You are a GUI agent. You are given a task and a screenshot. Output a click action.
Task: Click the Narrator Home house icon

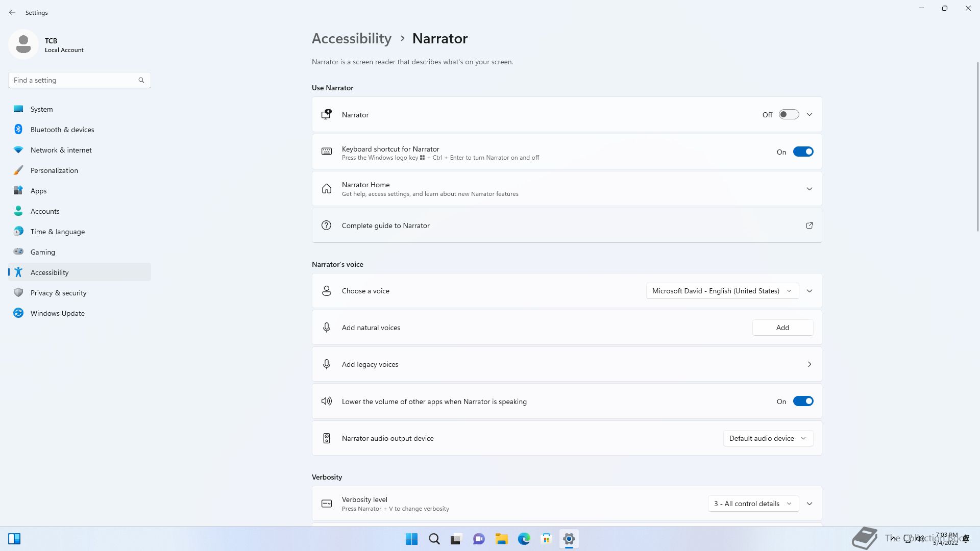tap(327, 189)
